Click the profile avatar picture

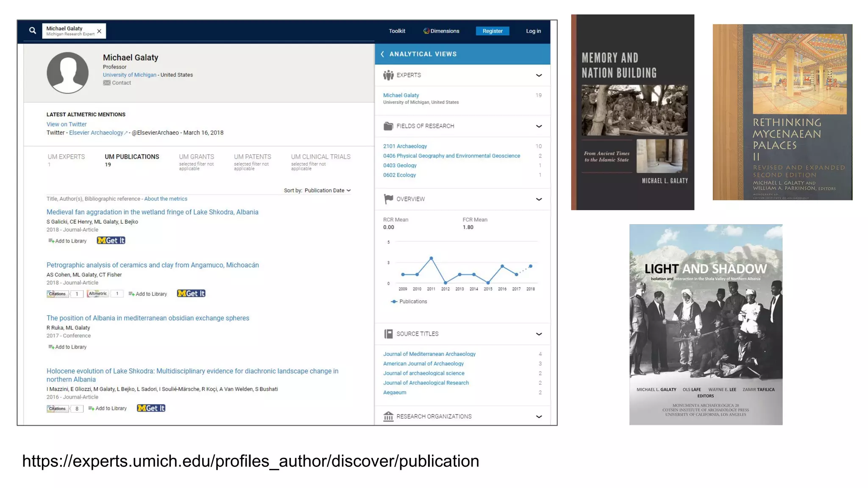point(68,72)
